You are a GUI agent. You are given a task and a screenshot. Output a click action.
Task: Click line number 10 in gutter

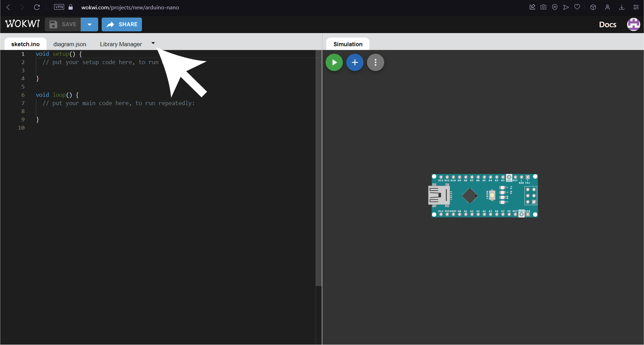21,128
